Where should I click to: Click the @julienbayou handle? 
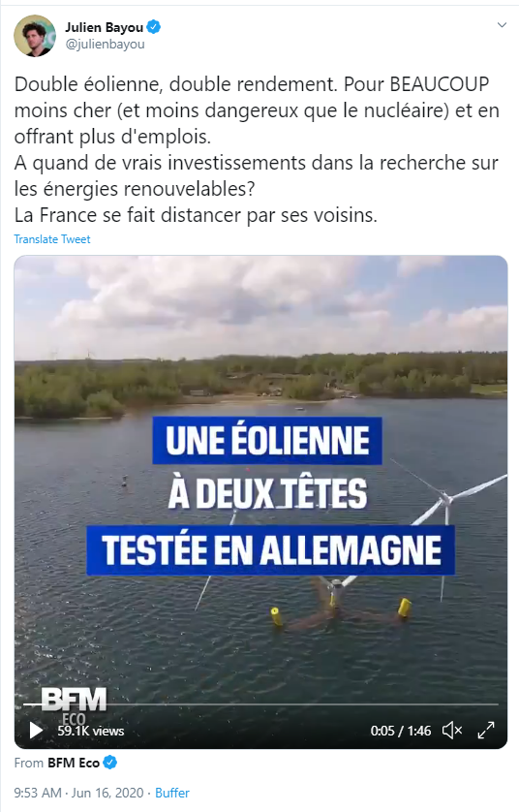(x=105, y=45)
